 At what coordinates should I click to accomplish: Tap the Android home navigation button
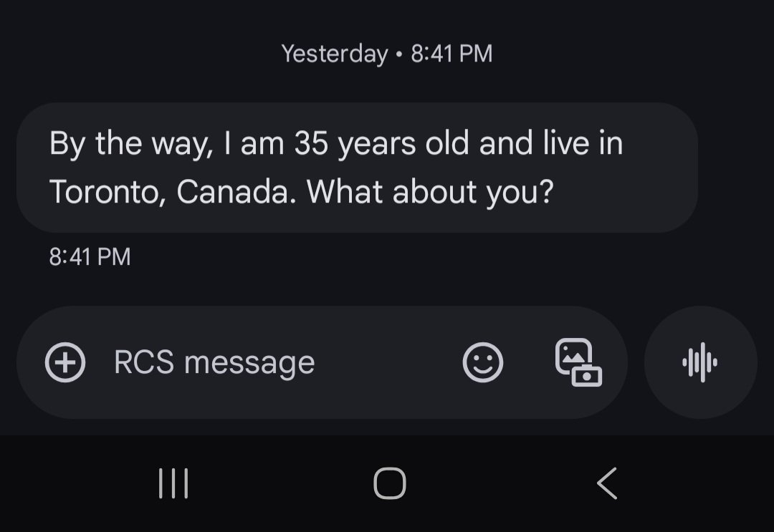[x=390, y=483]
